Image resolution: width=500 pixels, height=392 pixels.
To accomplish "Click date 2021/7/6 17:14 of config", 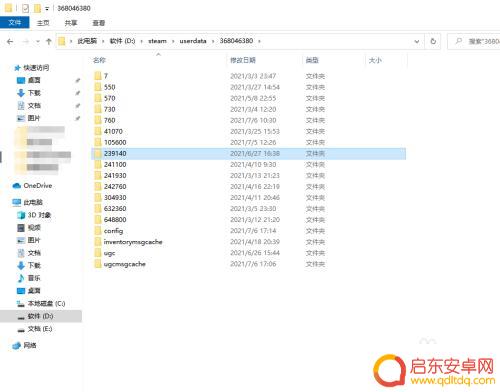I will 253,231.
